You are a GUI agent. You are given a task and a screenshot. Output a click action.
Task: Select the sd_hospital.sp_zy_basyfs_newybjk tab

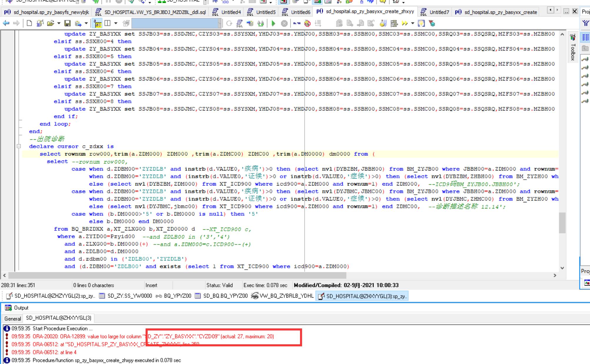[47, 12]
